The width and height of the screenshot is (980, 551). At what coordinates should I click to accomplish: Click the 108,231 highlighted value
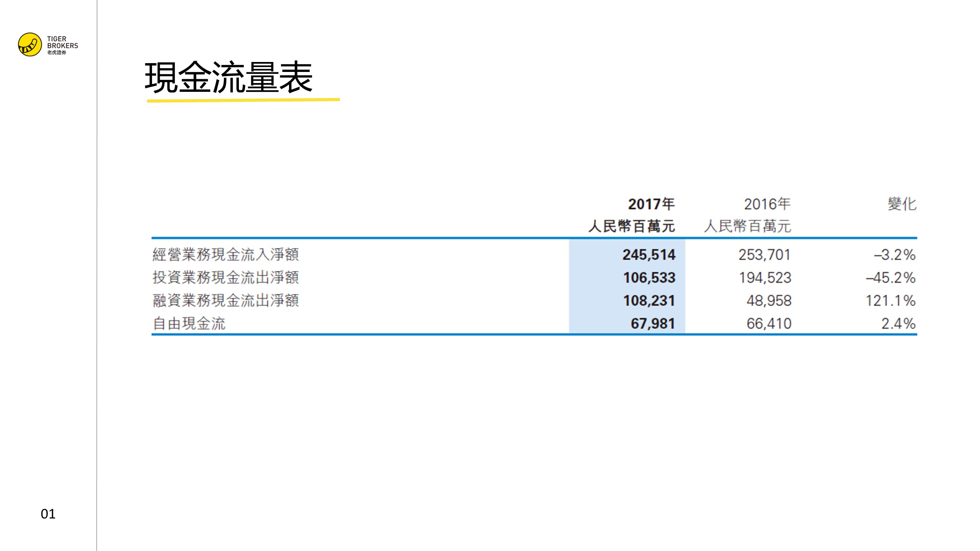pos(649,300)
